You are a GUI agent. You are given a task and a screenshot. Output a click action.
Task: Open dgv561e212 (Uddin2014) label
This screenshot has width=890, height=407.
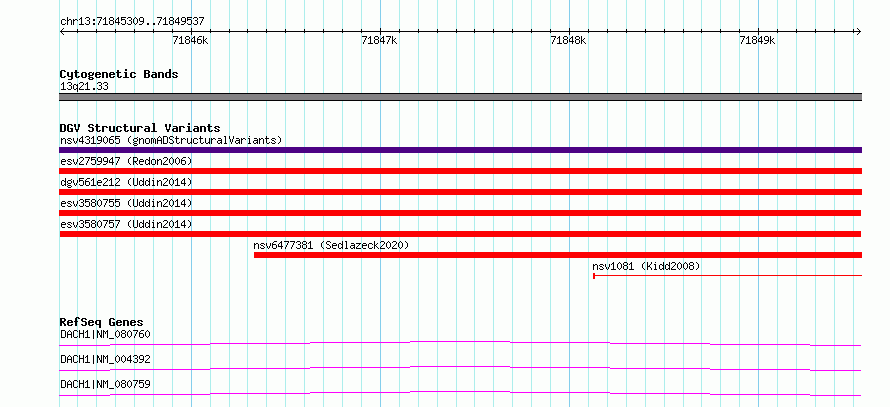click(x=126, y=182)
